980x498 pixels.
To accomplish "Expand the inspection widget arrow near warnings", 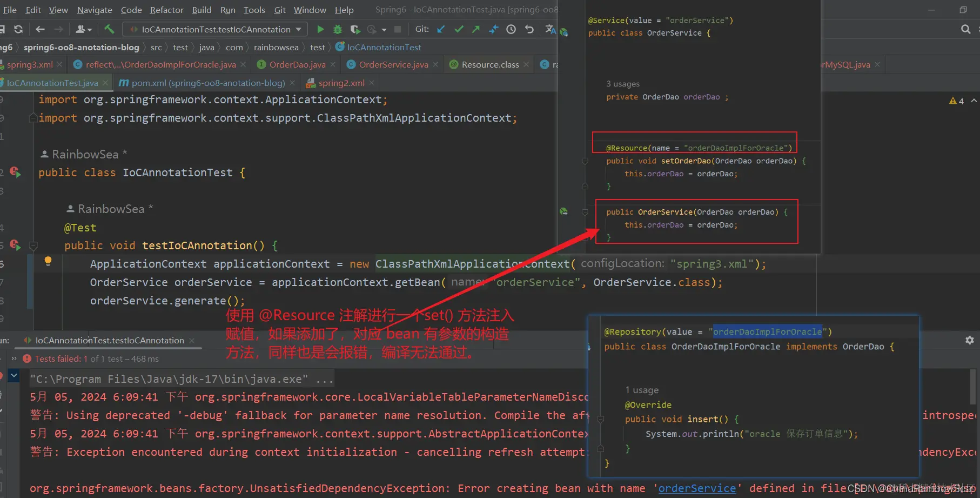I will (x=974, y=101).
